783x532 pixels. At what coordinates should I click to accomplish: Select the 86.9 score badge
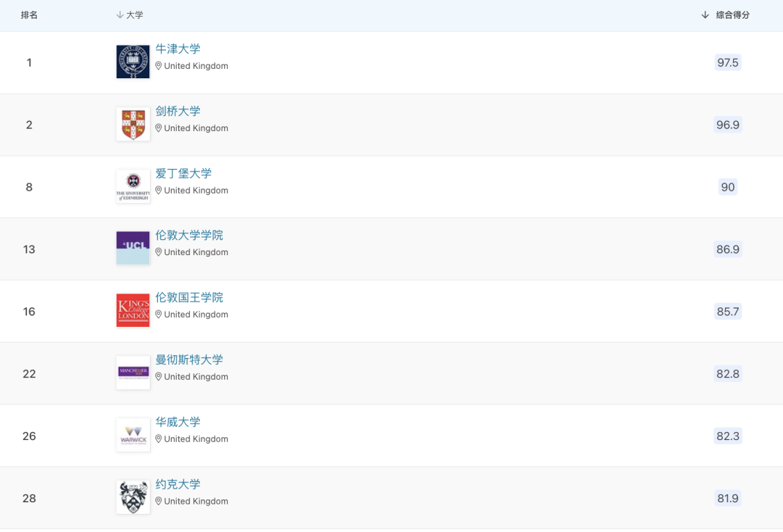click(728, 249)
